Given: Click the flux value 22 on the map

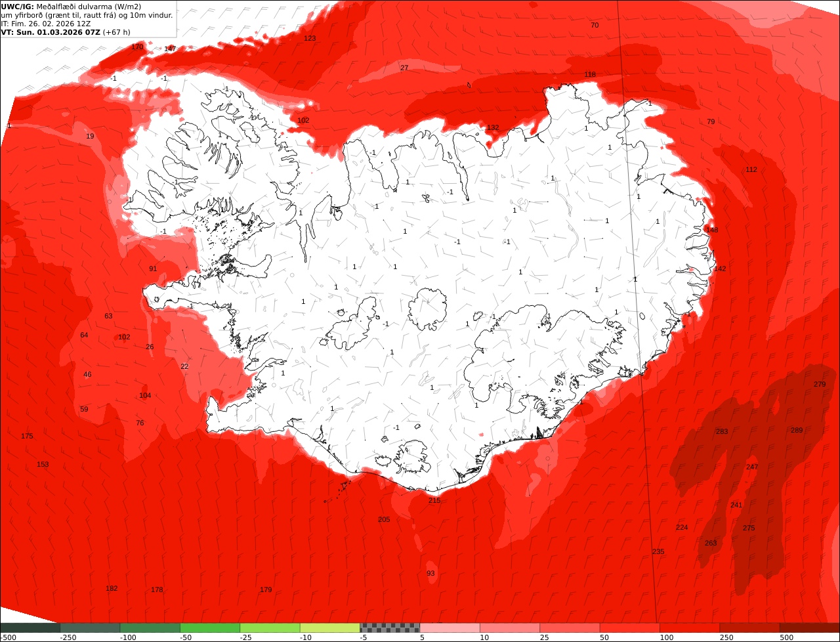Looking at the screenshot, I should click(184, 367).
